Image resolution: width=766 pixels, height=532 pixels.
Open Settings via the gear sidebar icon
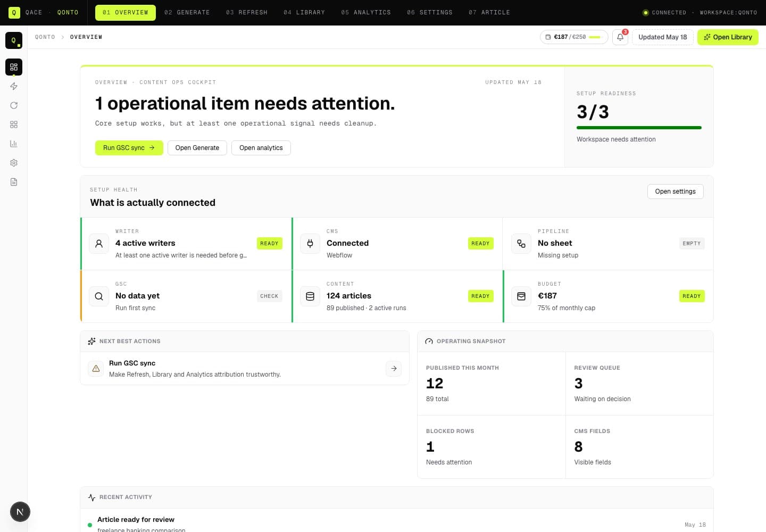[x=14, y=163]
